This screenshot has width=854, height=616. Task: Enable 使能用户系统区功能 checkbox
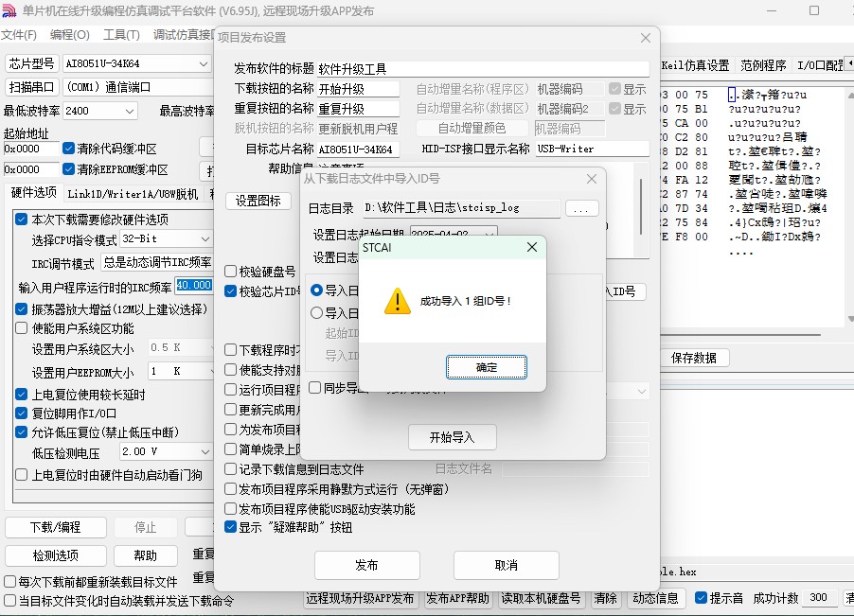click(x=21, y=328)
